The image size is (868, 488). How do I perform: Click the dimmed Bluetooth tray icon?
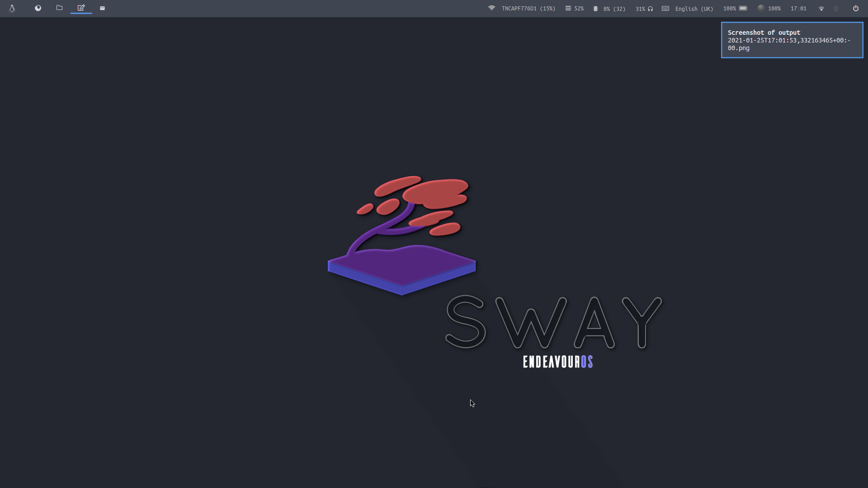point(836,9)
